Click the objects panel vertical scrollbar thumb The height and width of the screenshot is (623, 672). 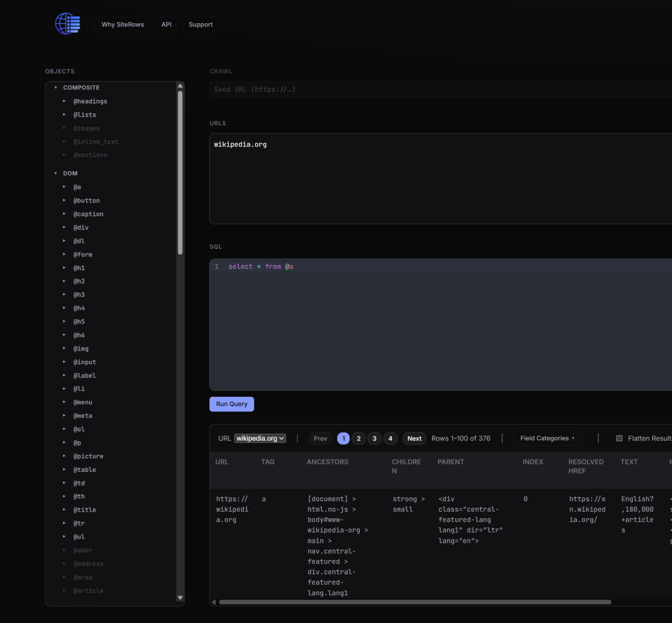(180, 173)
